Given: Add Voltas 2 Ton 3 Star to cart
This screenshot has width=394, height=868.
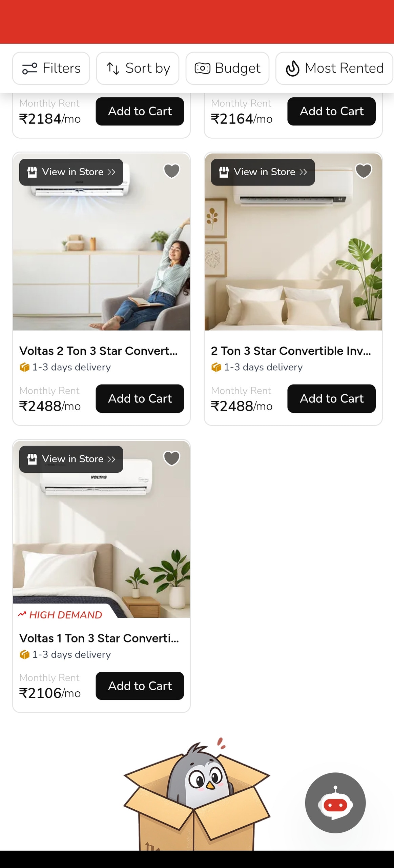Looking at the screenshot, I should pos(140,398).
